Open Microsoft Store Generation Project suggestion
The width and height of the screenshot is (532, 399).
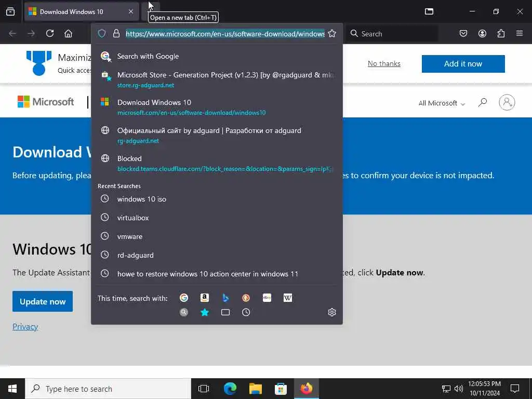pos(217,79)
